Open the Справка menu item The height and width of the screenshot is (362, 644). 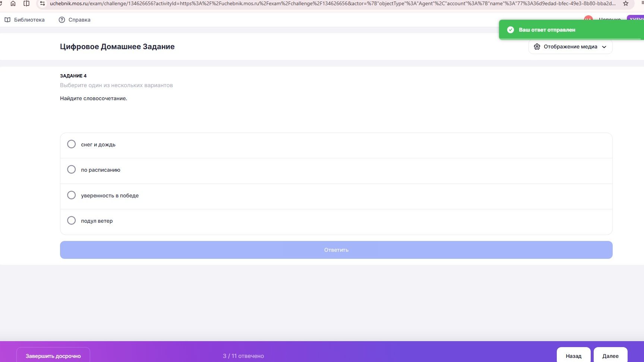[75, 20]
